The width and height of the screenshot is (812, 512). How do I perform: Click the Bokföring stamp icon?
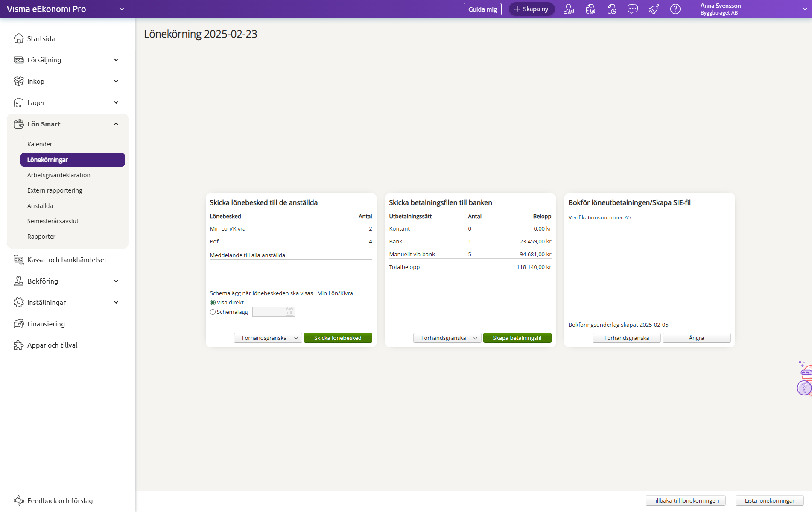(x=18, y=281)
